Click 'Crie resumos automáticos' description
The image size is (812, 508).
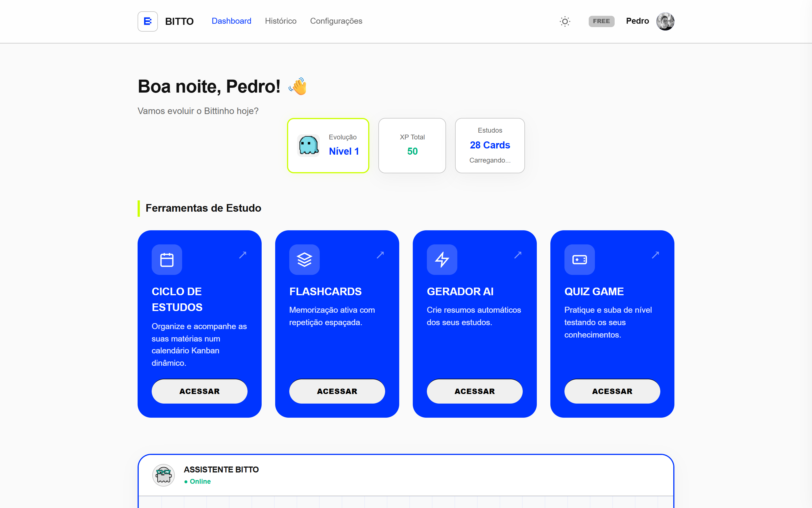pos(474,316)
